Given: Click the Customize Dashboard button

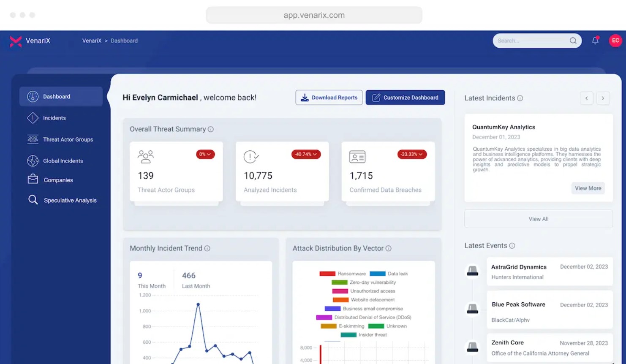Looking at the screenshot, I should click(405, 98).
